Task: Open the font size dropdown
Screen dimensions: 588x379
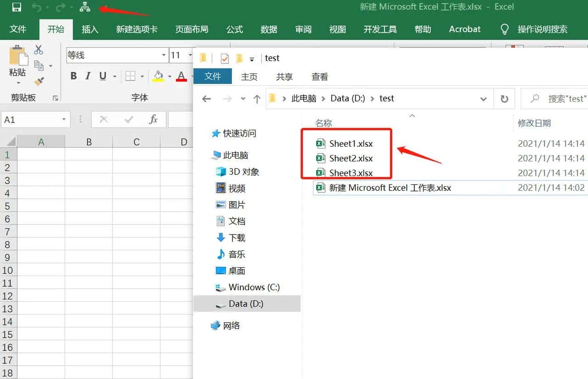Action: click(x=191, y=55)
